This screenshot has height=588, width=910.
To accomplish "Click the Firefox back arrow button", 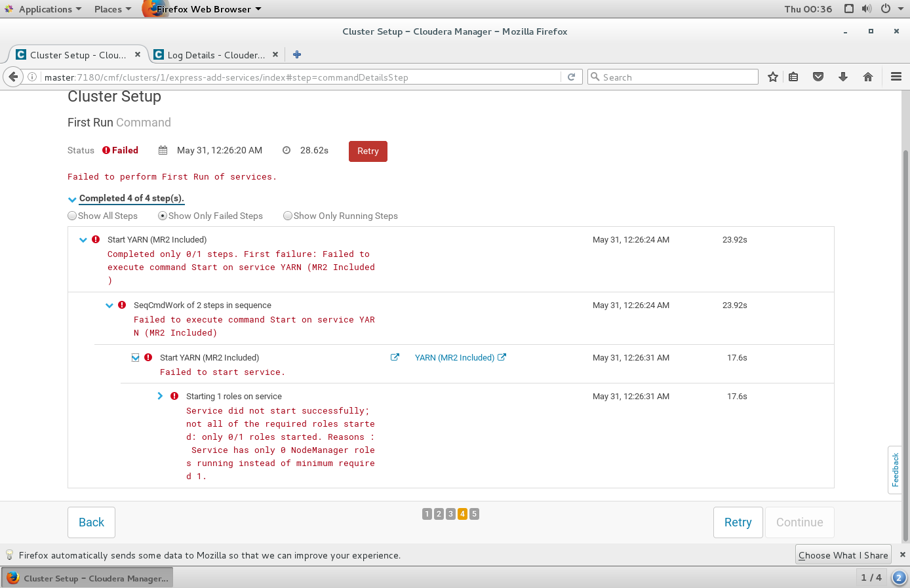I will tap(13, 77).
